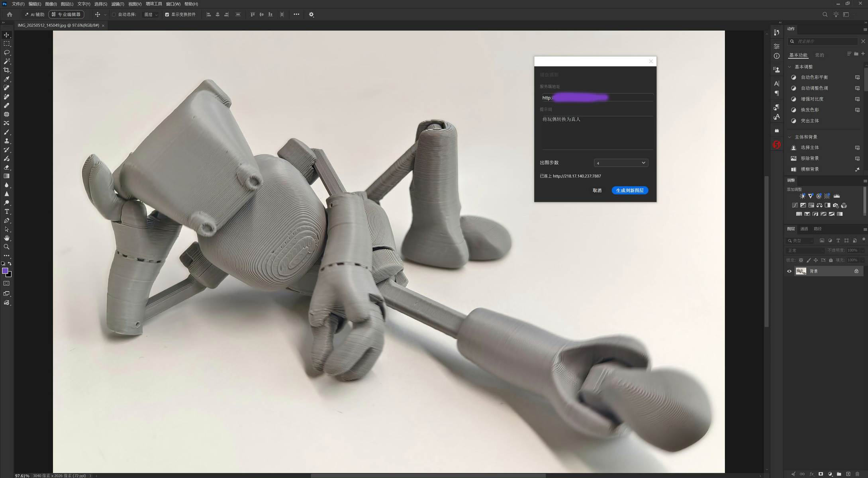868x478 pixels.
Task: Select the Move tool in the toolbar
Action: [7, 35]
